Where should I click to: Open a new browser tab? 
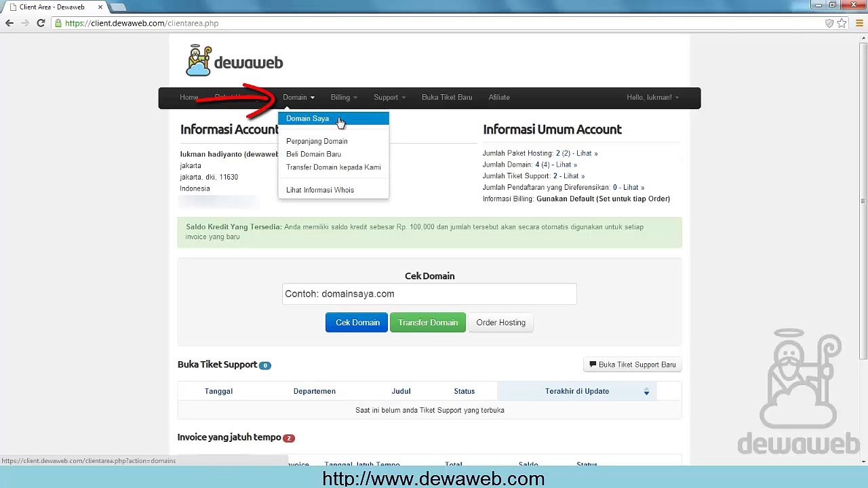(117, 7)
